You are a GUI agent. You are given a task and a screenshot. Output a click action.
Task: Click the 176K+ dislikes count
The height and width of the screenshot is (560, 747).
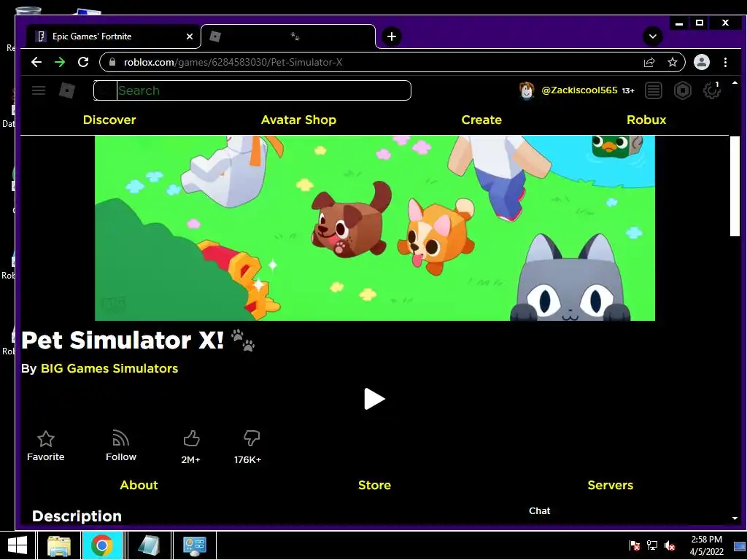[248, 460]
